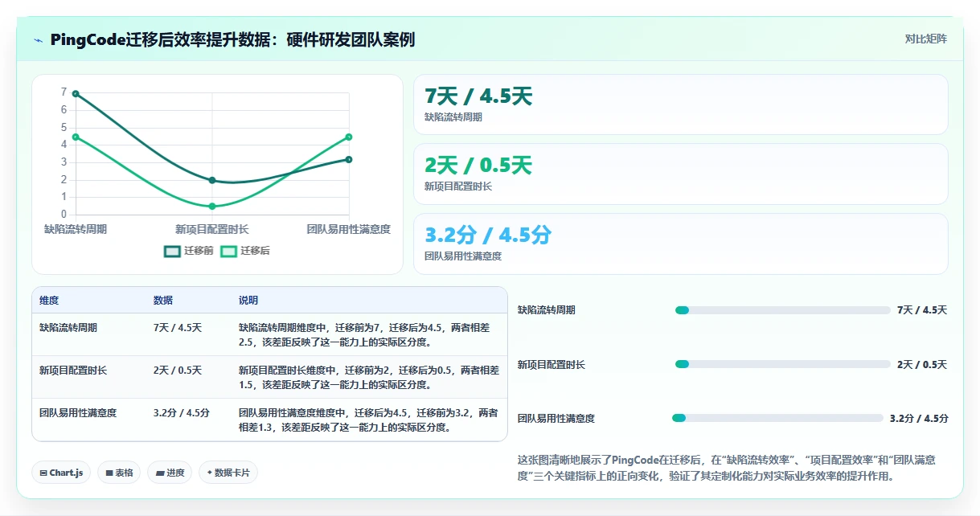This screenshot has height=516, width=980.
Task: Click the 迁移前 data point at 新项目配置时长
Action: (x=212, y=180)
